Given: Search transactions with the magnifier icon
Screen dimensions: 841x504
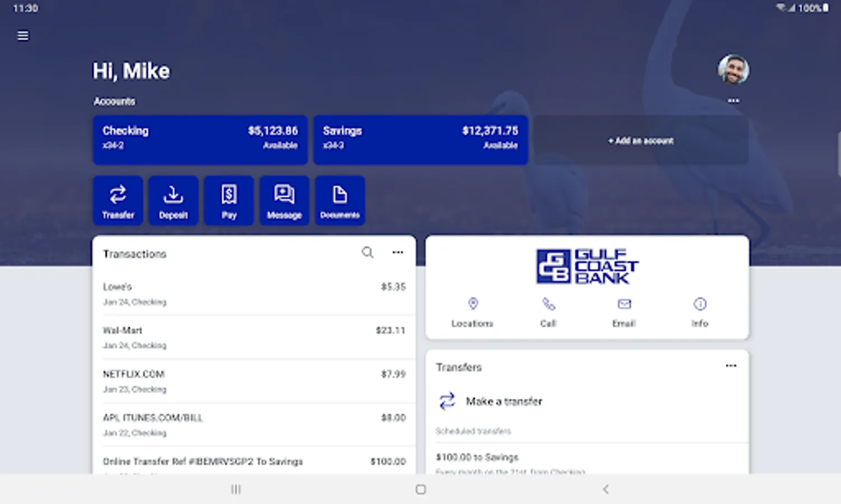Looking at the screenshot, I should (x=368, y=253).
